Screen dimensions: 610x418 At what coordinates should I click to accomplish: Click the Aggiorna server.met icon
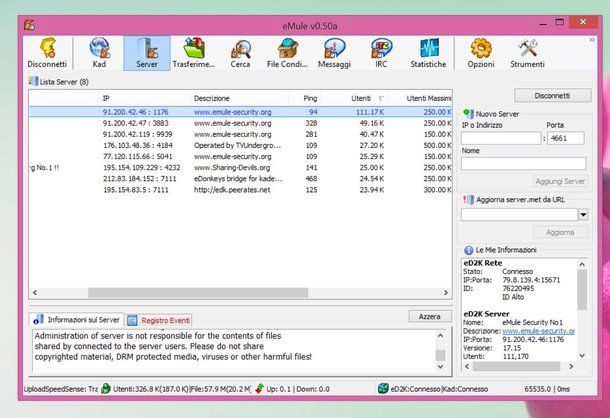click(468, 199)
